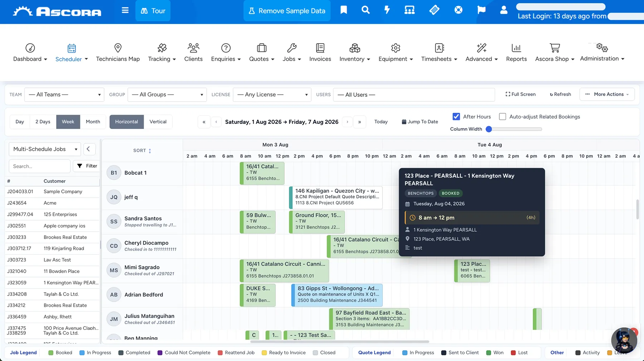This screenshot has height=361, width=644.
Task: Open the lifebuoy help icon
Action: click(458, 10)
